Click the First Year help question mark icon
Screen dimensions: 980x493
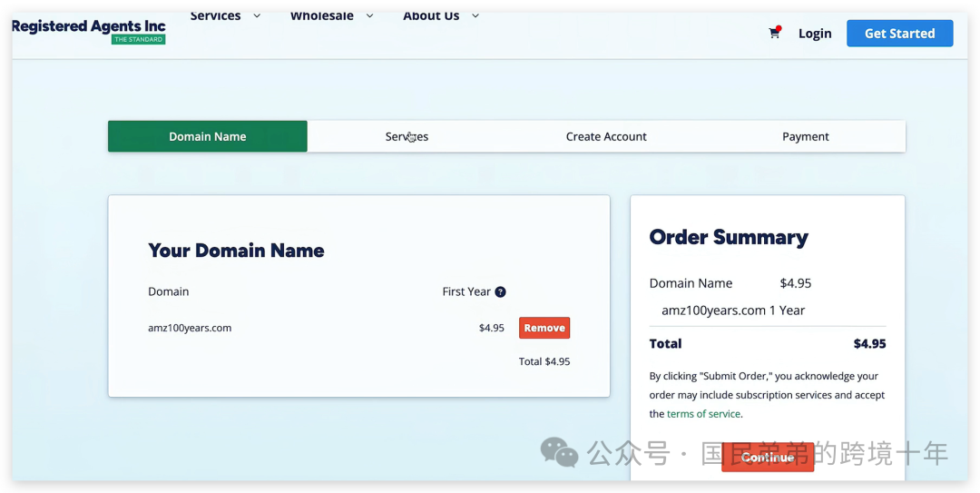pos(500,291)
